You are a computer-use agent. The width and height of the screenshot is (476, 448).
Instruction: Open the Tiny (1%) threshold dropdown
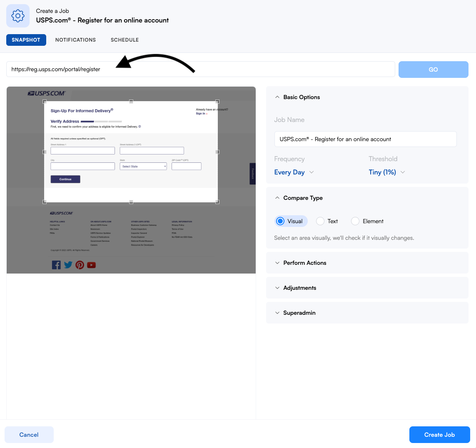pyautogui.click(x=387, y=172)
